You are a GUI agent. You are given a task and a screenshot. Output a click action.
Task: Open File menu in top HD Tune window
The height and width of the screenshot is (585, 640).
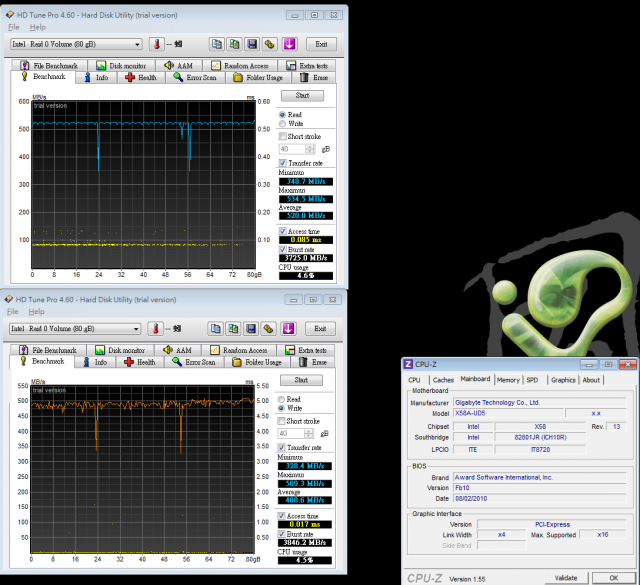[x=13, y=27]
